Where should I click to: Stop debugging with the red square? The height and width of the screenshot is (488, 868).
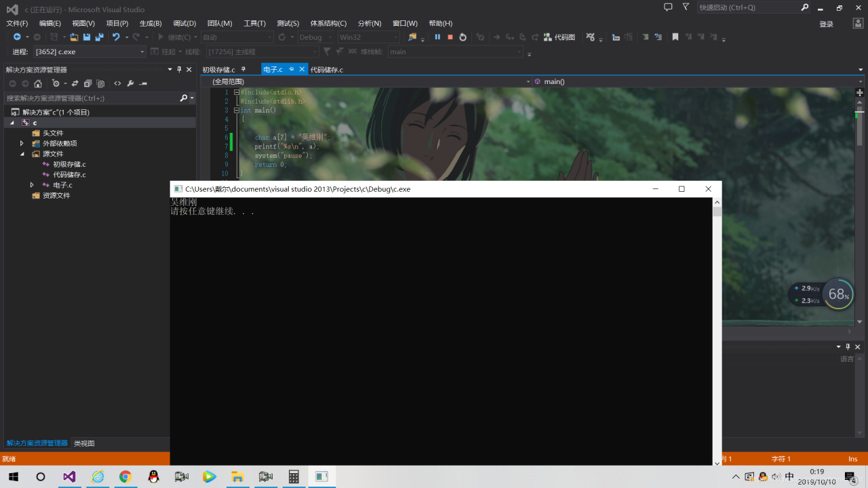click(450, 37)
